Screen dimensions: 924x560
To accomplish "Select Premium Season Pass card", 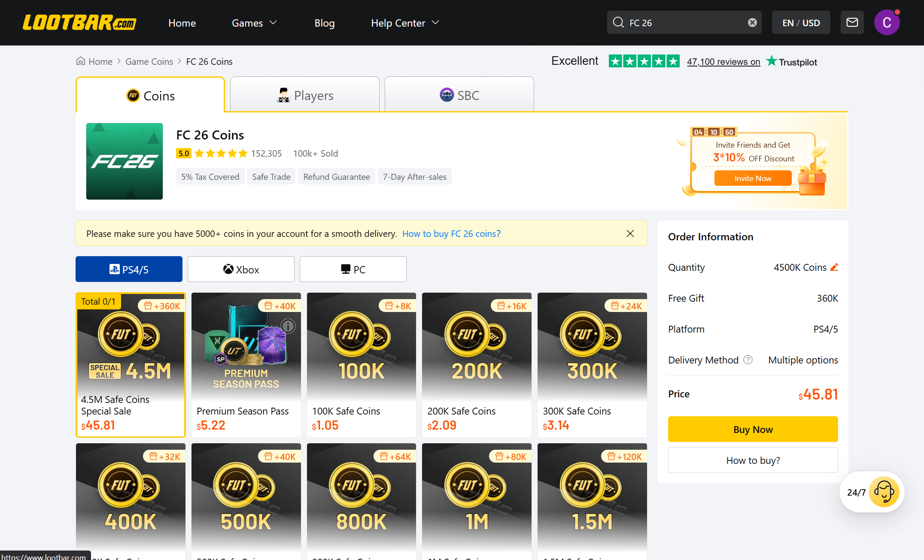I will click(246, 365).
